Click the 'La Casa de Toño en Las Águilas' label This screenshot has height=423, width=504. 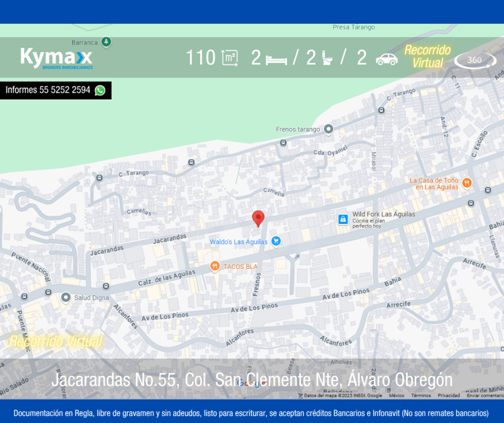point(435,184)
